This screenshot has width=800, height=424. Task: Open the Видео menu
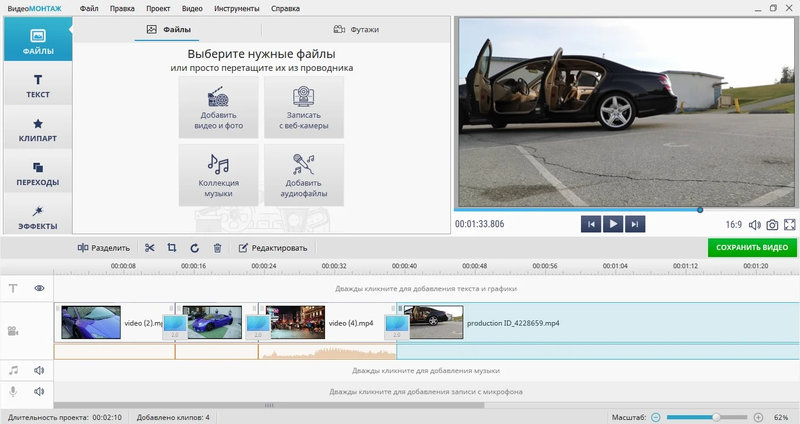click(x=192, y=8)
